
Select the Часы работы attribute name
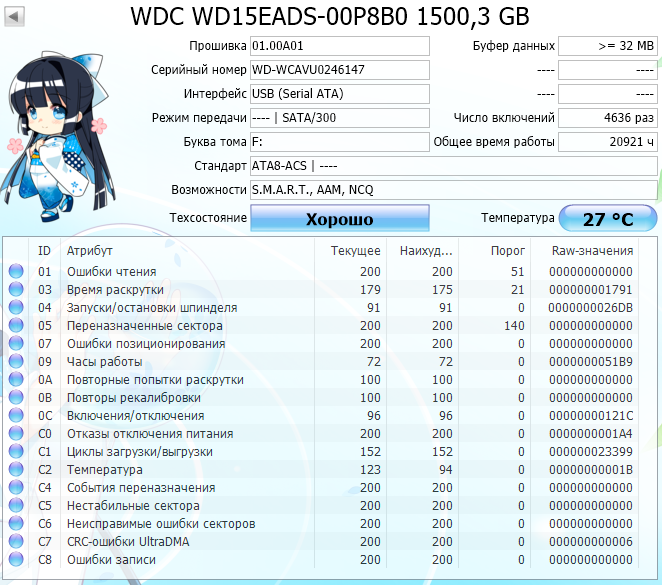[104, 362]
